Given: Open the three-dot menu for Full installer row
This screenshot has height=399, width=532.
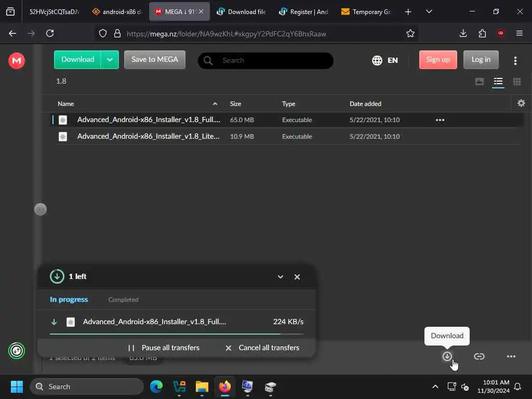Looking at the screenshot, I should [440, 120].
